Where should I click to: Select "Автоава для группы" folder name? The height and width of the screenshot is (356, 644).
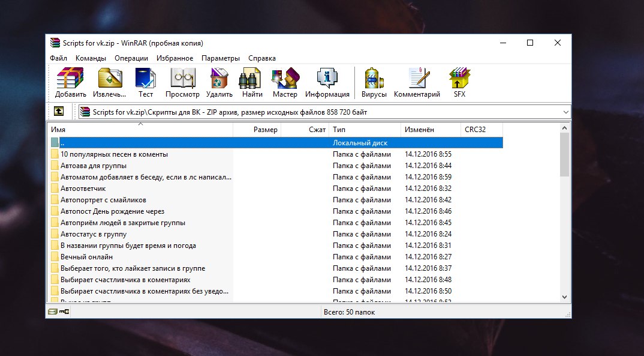[94, 166]
